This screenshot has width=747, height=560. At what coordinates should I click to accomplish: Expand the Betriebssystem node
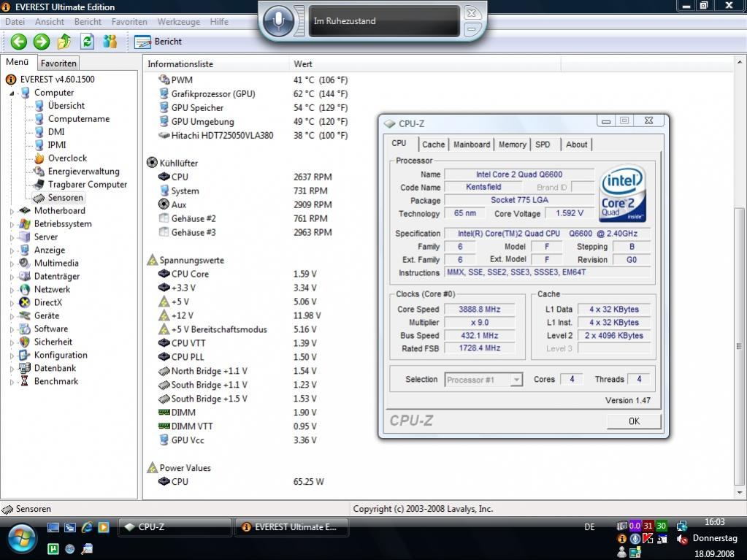[12, 224]
